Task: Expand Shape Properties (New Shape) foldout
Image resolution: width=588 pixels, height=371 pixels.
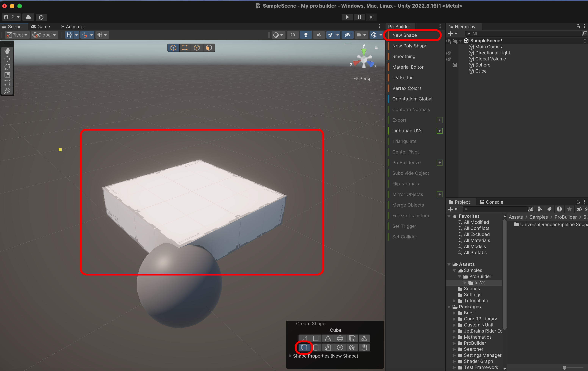Action: (x=290, y=356)
